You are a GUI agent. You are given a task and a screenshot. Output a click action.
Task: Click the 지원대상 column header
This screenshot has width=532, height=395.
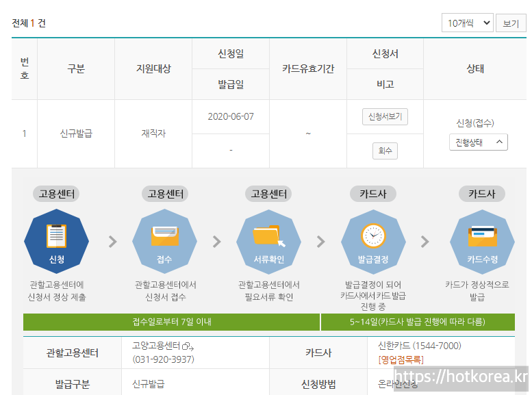pos(153,68)
